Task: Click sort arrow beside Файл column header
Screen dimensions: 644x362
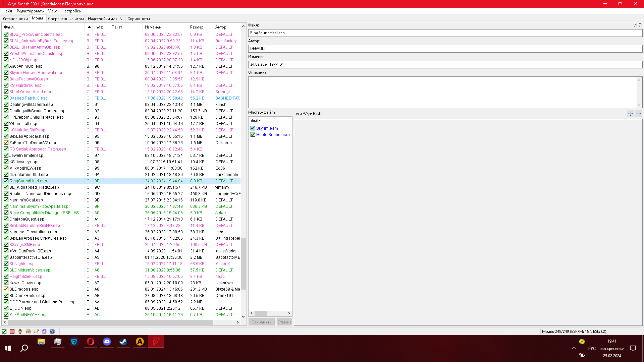Action: point(89,27)
